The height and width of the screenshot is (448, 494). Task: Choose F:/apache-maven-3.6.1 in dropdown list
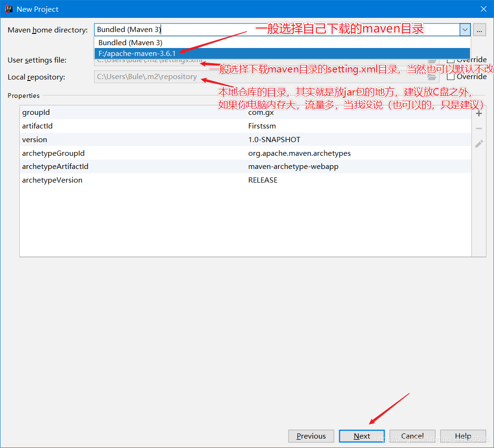pyautogui.click(x=282, y=54)
